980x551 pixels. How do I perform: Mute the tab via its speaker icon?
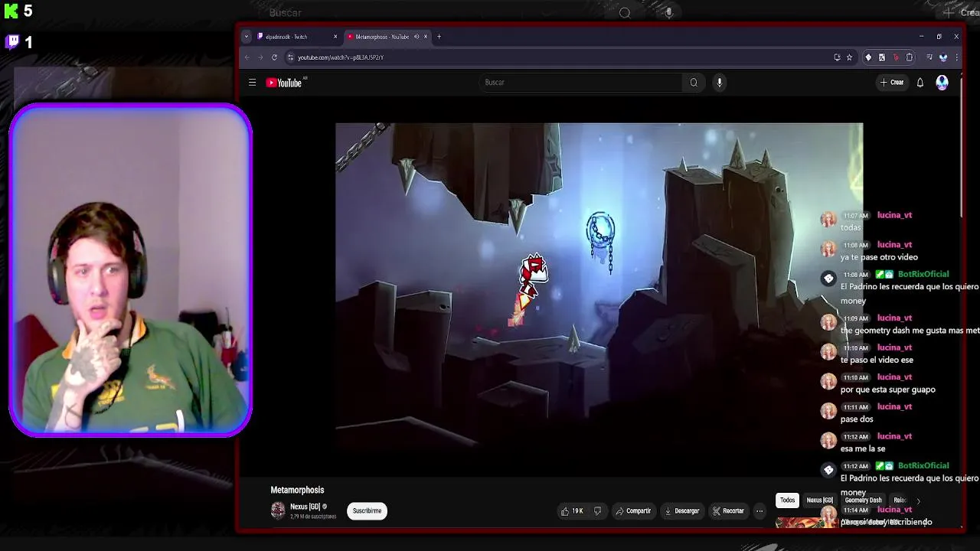click(416, 37)
